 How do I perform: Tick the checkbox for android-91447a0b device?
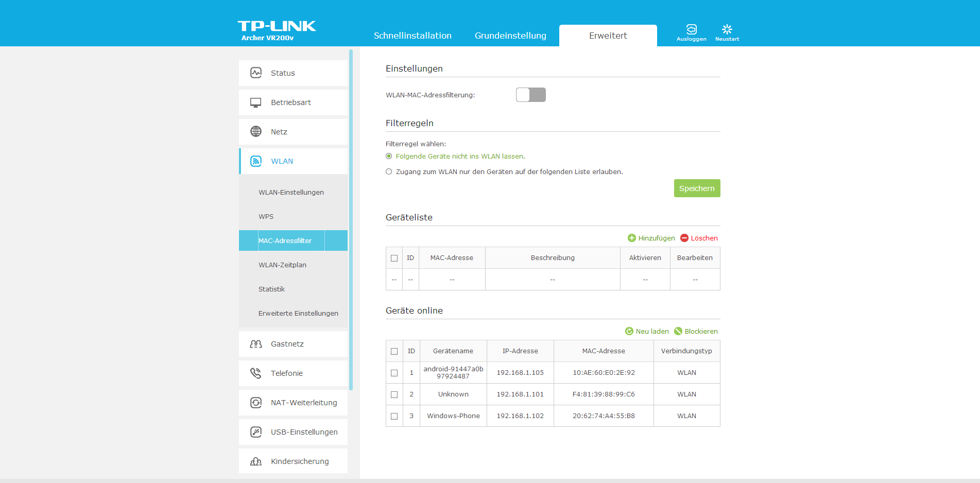(394, 373)
